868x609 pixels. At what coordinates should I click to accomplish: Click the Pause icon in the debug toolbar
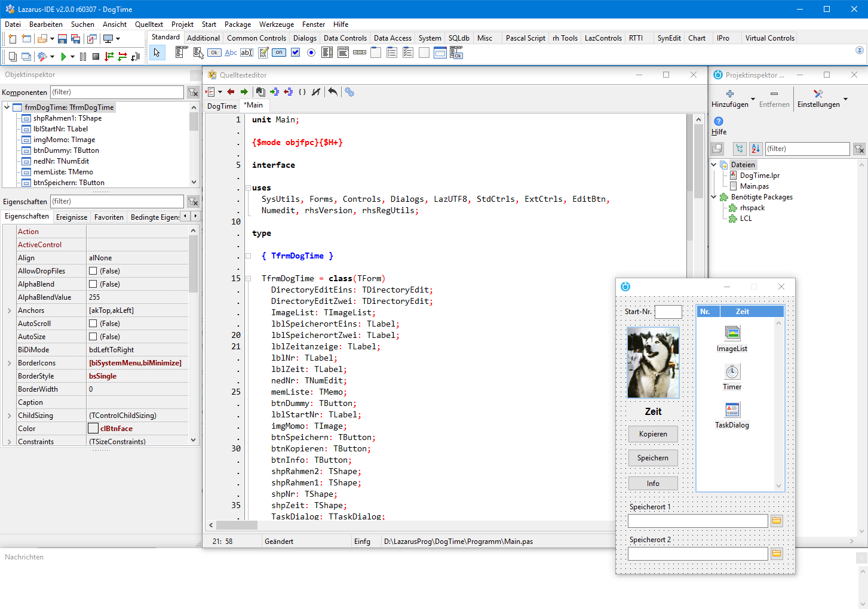pos(83,57)
